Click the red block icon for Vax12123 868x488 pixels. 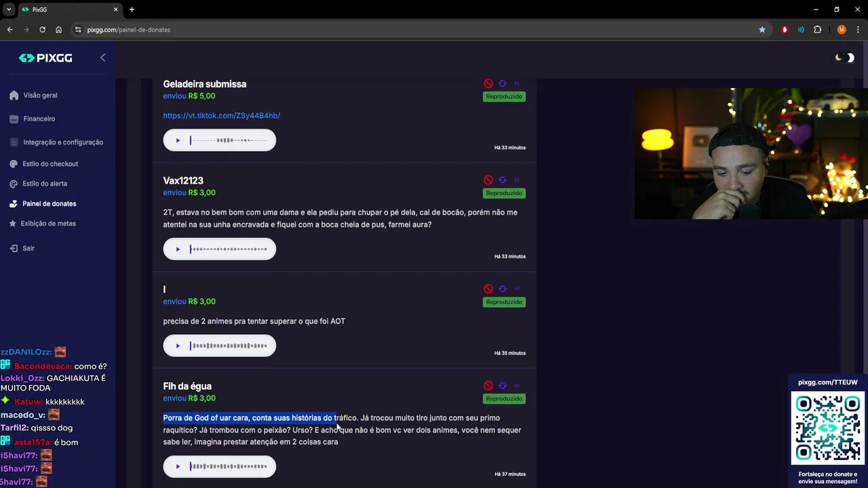(x=488, y=180)
